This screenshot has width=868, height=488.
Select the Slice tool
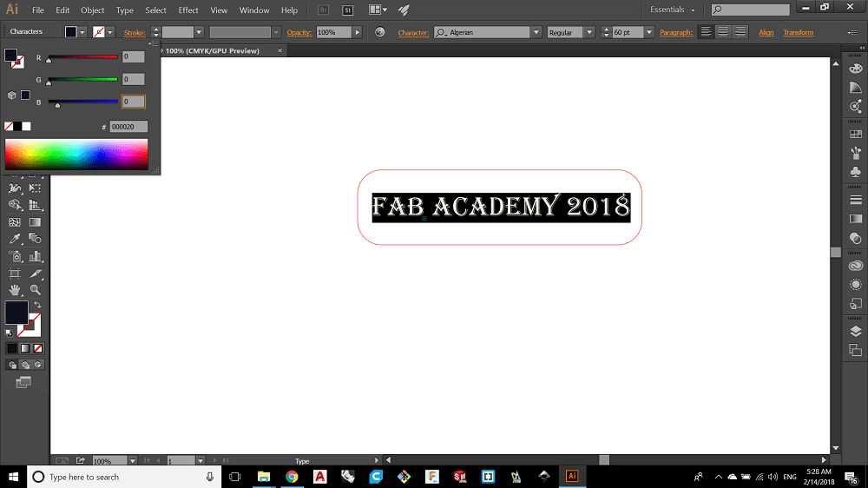tap(35, 273)
